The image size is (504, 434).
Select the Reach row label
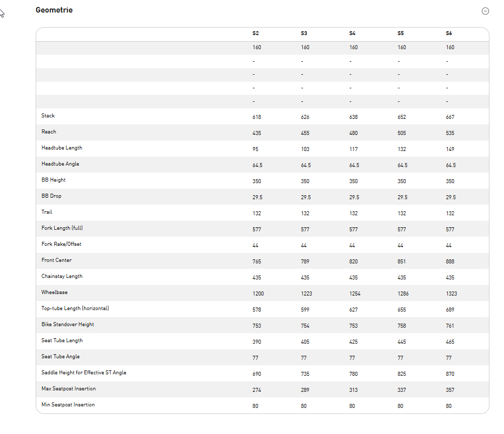49,132
